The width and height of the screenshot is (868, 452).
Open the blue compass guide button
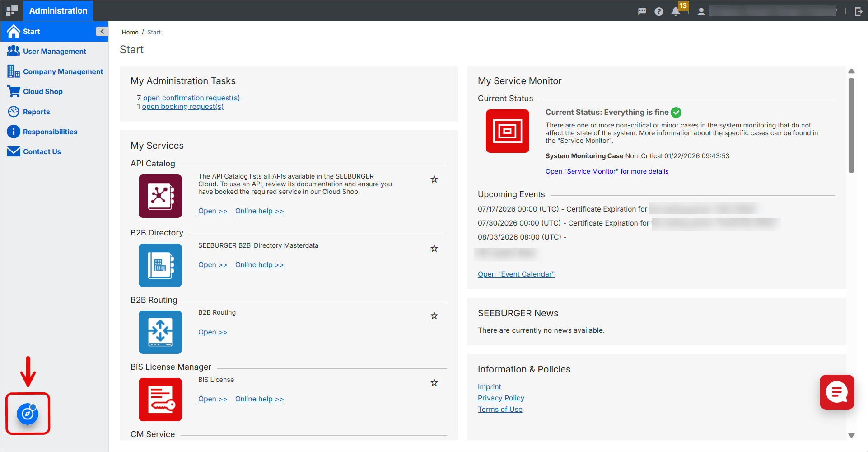click(x=28, y=414)
